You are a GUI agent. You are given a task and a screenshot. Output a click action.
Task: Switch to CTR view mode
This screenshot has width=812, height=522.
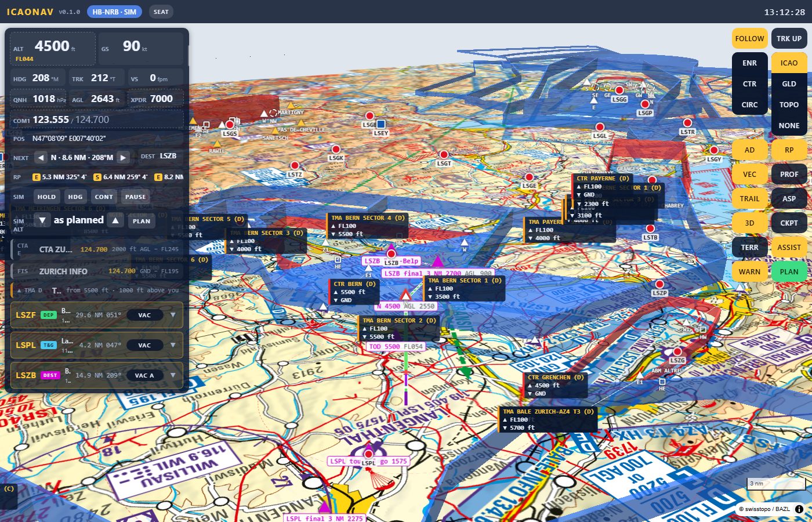click(x=749, y=84)
